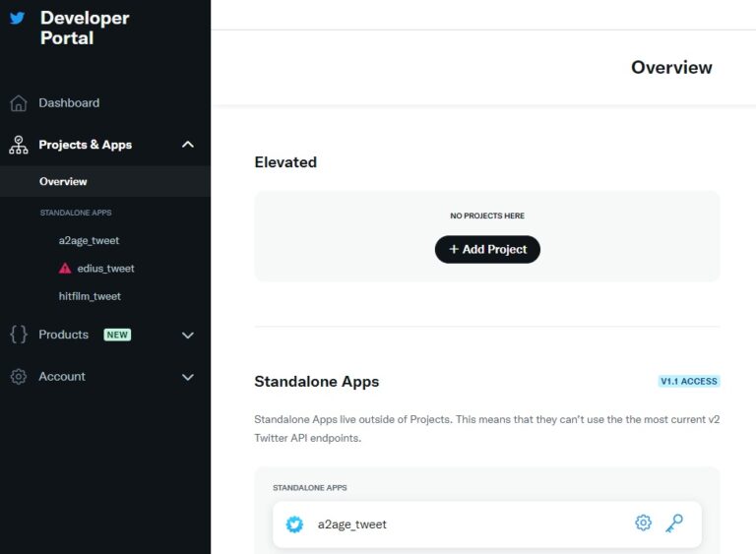Expand the Account menu chevron
Image resolution: width=756 pixels, height=554 pixels.
[x=188, y=377]
